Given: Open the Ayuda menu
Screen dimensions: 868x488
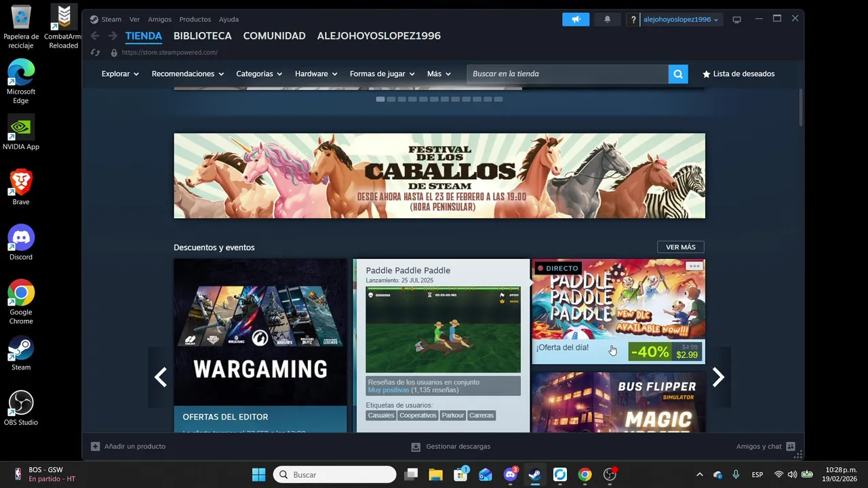Looking at the screenshot, I should 229,19.
